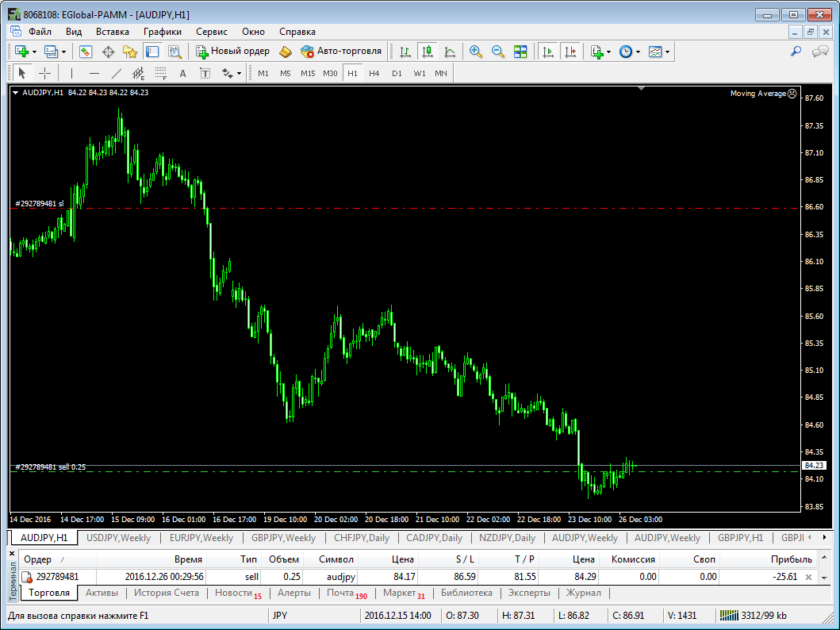840x630 pixels.
Task: Open the periodicity clock dropdown
Action: pyautogui.click(x=637, y=52)
